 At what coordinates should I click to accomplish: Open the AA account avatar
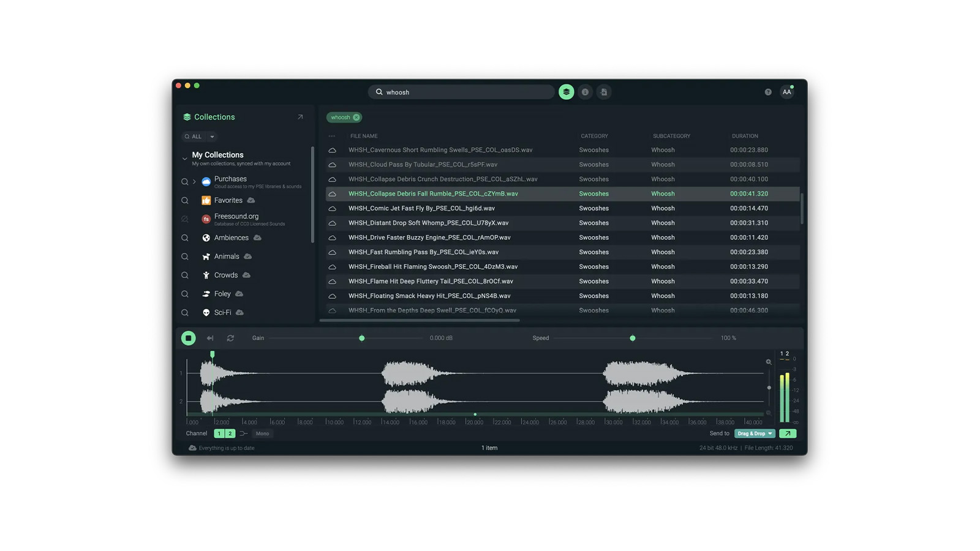[x=787, y=92]
